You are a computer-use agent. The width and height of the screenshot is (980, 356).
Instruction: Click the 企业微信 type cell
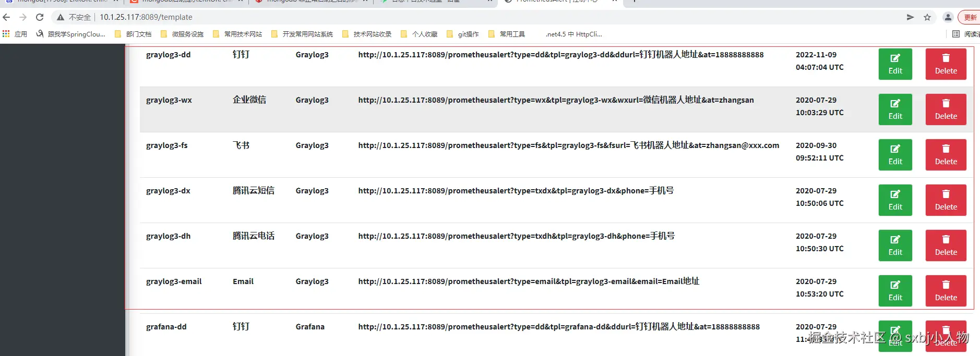click(249, 100)
